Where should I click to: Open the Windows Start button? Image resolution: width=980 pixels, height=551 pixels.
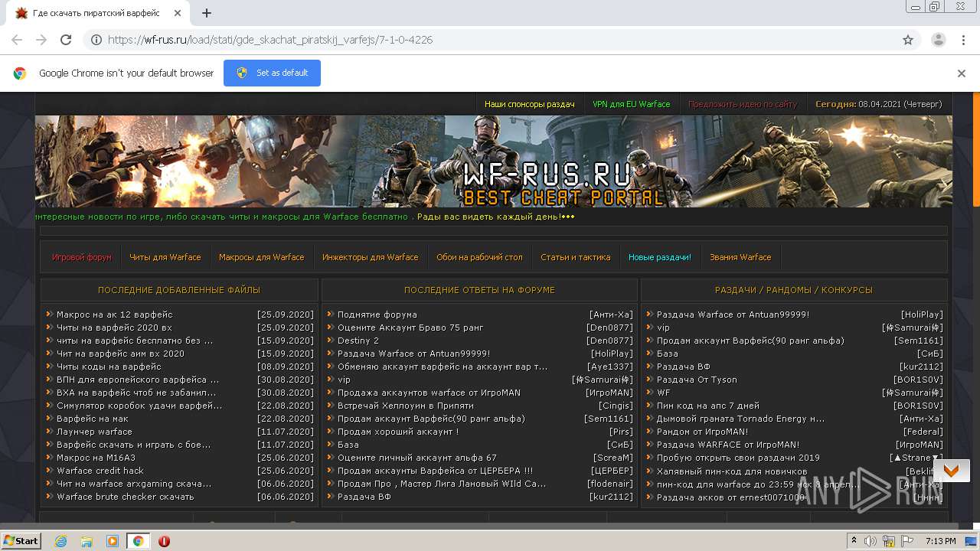click(x=21, y=540)
